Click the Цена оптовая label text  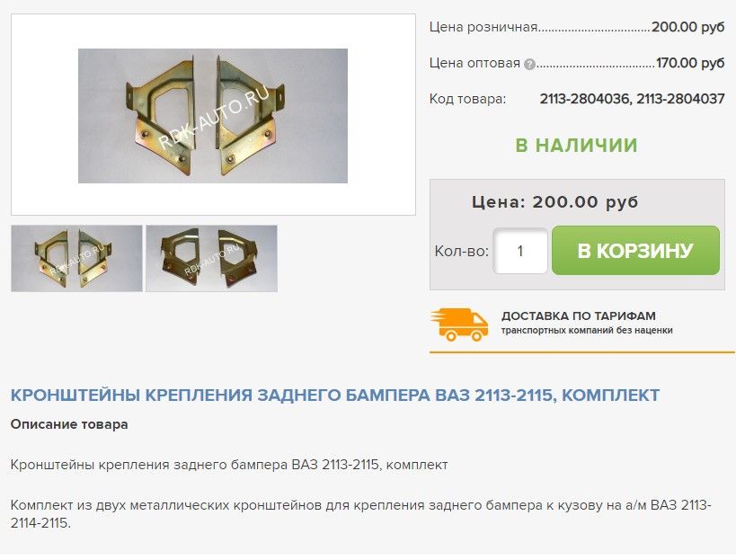click(474, 63)
